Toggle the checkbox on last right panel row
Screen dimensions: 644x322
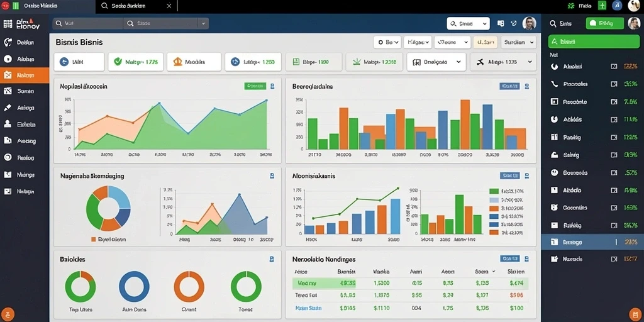614,259
